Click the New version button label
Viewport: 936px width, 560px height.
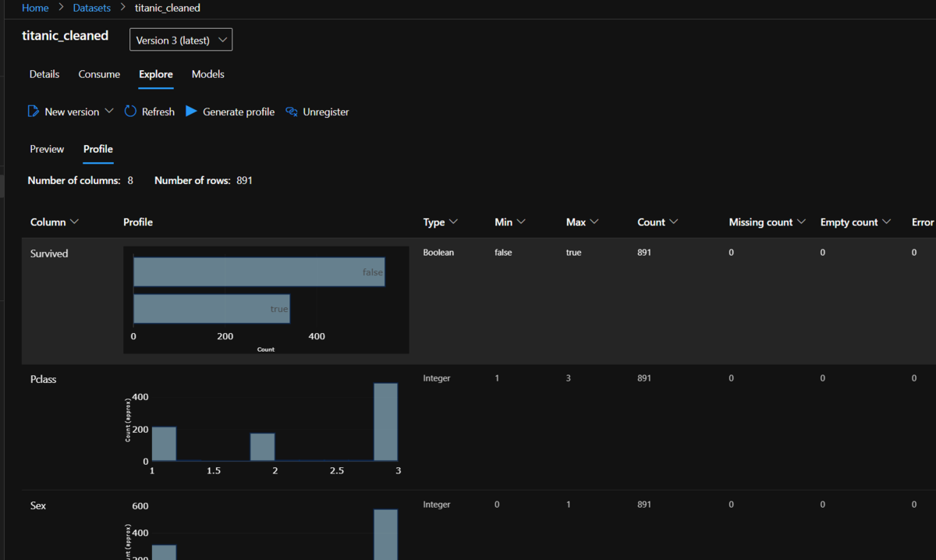72,112
